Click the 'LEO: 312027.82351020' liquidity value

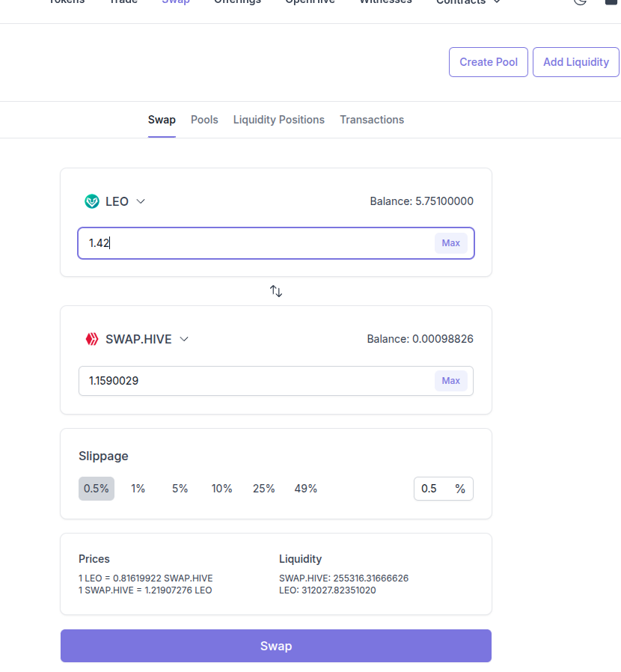(x=328, y=590)
